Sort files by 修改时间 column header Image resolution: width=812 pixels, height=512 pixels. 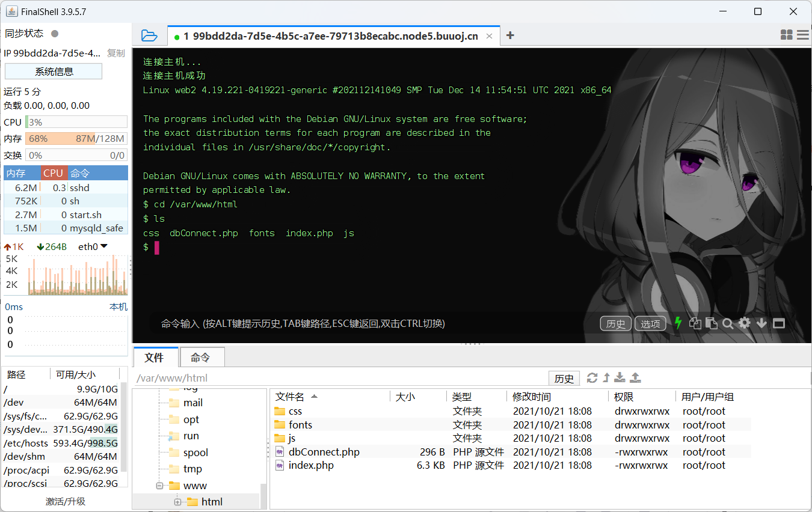pos(558,397)
